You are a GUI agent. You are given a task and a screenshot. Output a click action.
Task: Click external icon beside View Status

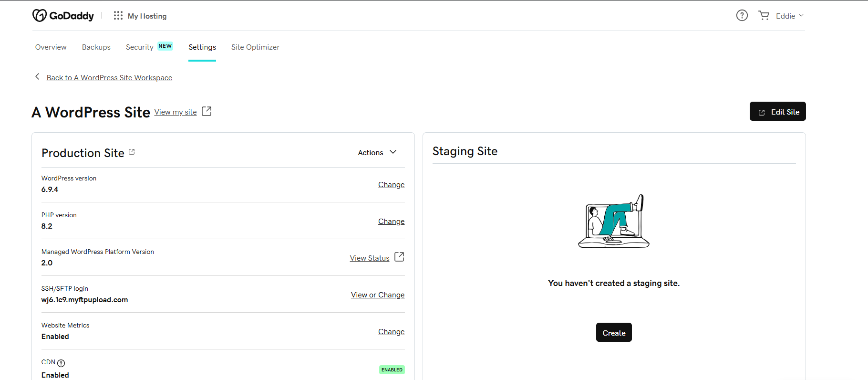point(399,257)
